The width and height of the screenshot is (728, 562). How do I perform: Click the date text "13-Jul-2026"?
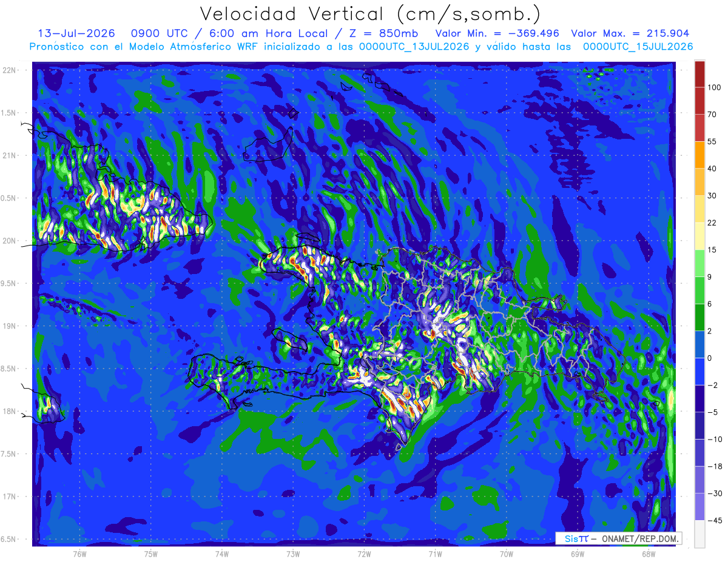pos(76,33)
